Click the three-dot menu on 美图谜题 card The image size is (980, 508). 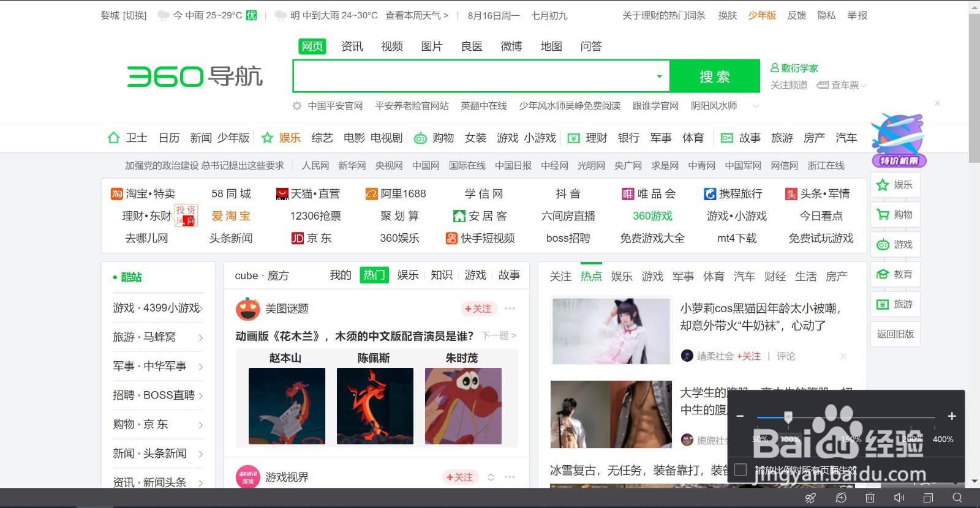click(510, 308)
